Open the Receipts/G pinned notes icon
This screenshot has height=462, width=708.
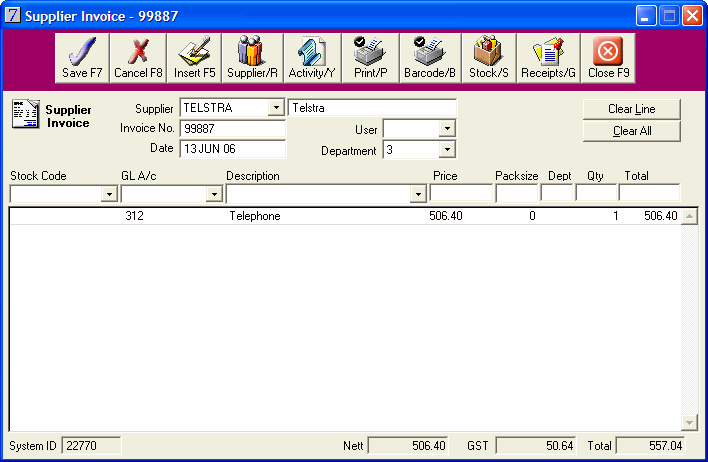[549, 51]
